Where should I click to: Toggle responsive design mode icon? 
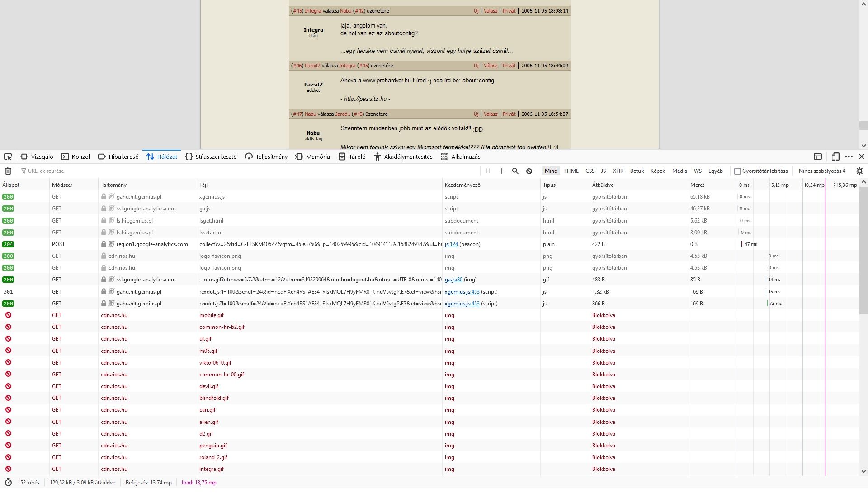coord(835,157)
